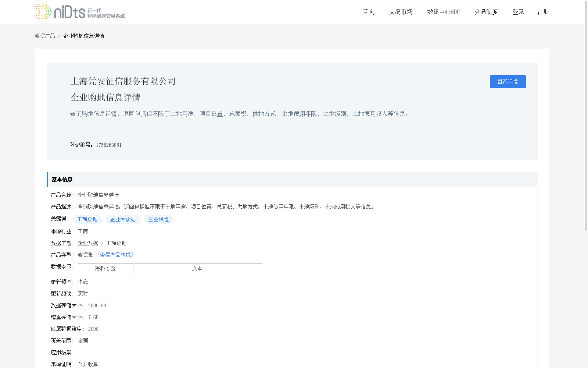This screenshot has width=588, height=368.
Task: Open 查看产品构成 link
Action: point(115,255)
